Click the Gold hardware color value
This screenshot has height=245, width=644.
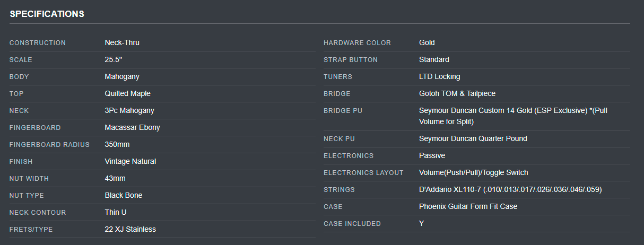[427, 42]
